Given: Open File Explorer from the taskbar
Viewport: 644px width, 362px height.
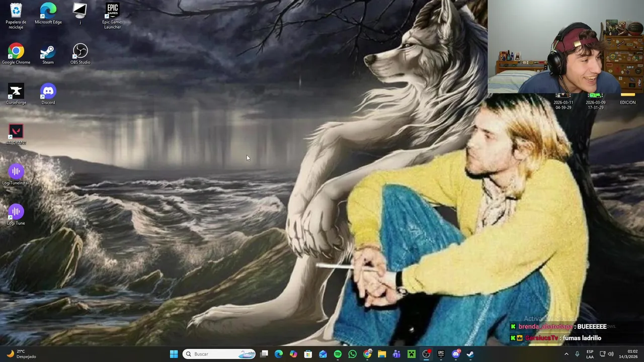Looking at the screenshot, I should coord(382,354).
